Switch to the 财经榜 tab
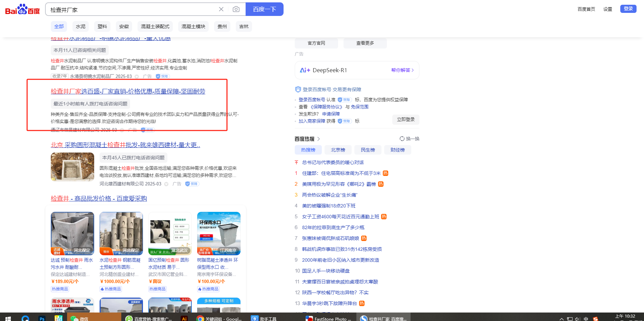The height and width of the screenshot is (321, 644). tap(397, 150)
